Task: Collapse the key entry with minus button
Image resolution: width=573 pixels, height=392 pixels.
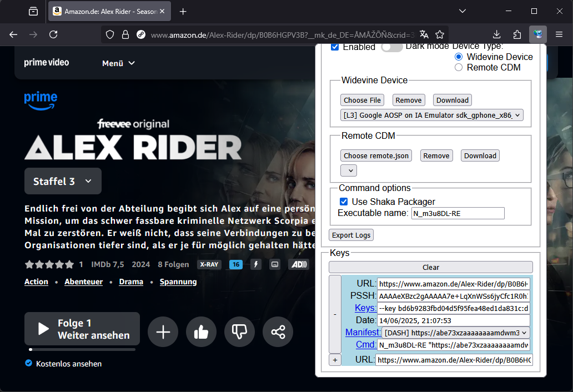Action: 335,314
